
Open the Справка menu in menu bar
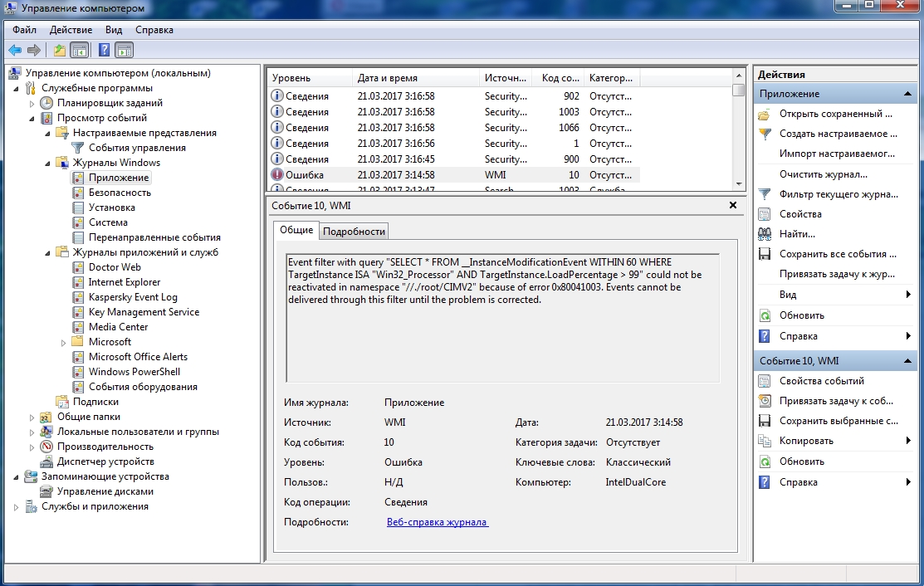154,30
